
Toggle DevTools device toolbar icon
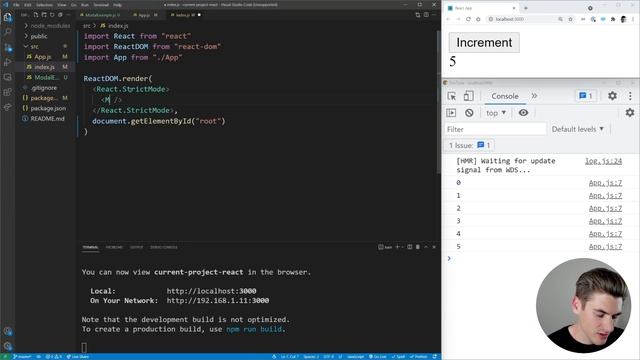pyautogui.click(x=469, y=96)
